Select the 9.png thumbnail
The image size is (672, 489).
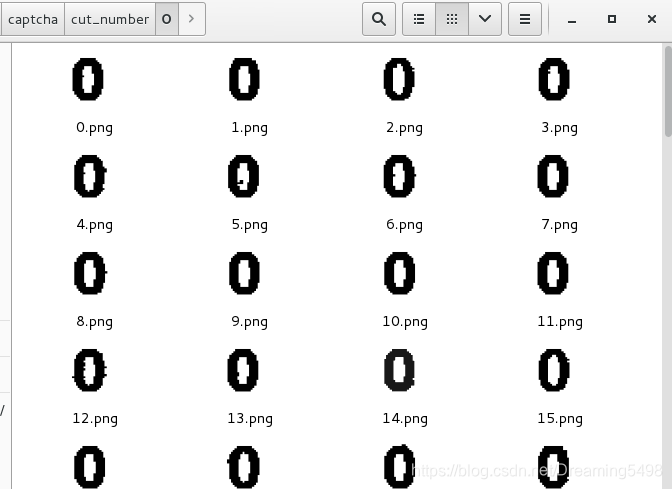point(244,273)
